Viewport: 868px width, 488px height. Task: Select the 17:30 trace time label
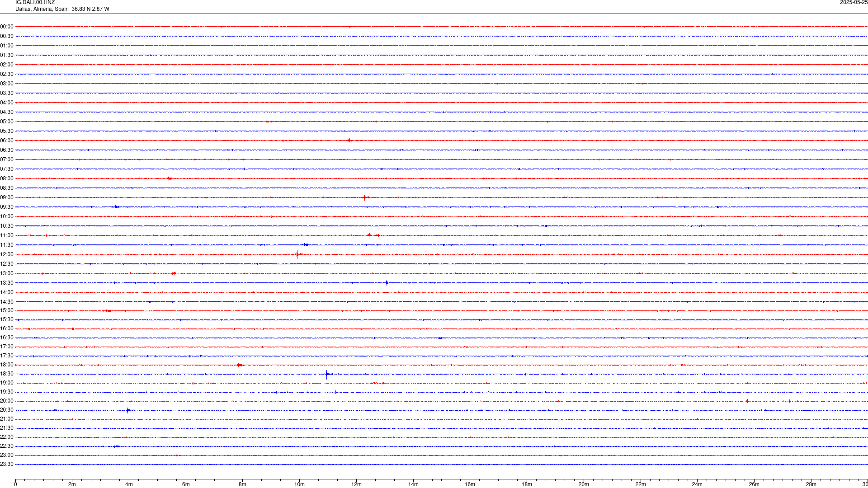(x=7, y=356)
